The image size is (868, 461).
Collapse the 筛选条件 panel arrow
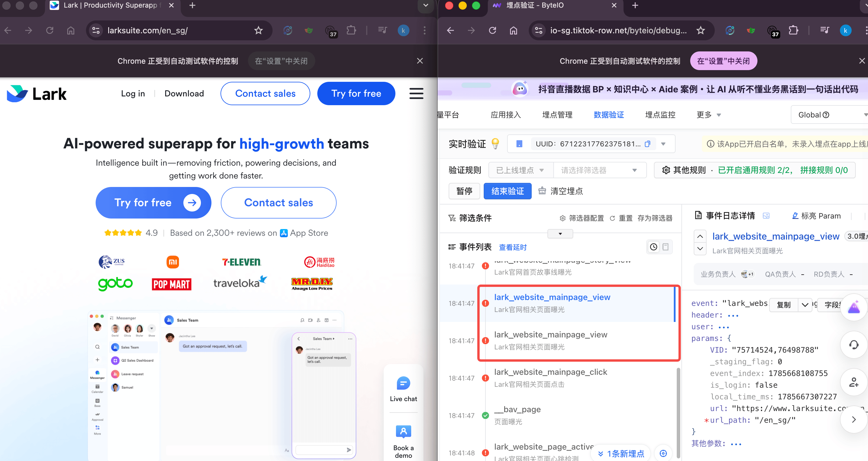[x=560, y=233]
